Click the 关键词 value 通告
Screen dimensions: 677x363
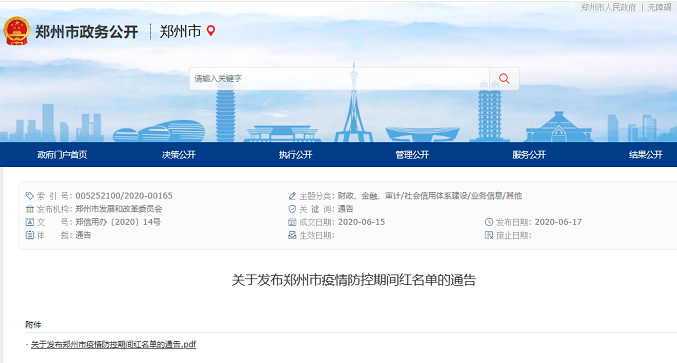click(345, 209)
